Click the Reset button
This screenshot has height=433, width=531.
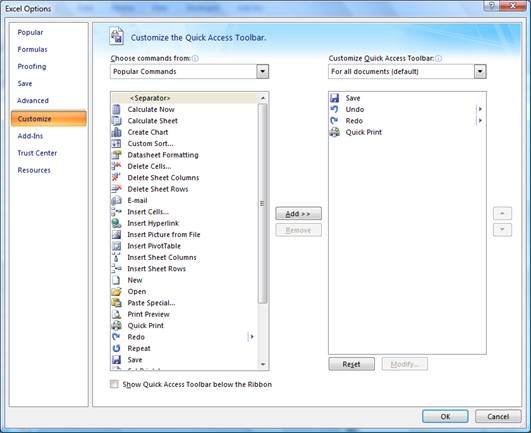click(x=352, y=364)
